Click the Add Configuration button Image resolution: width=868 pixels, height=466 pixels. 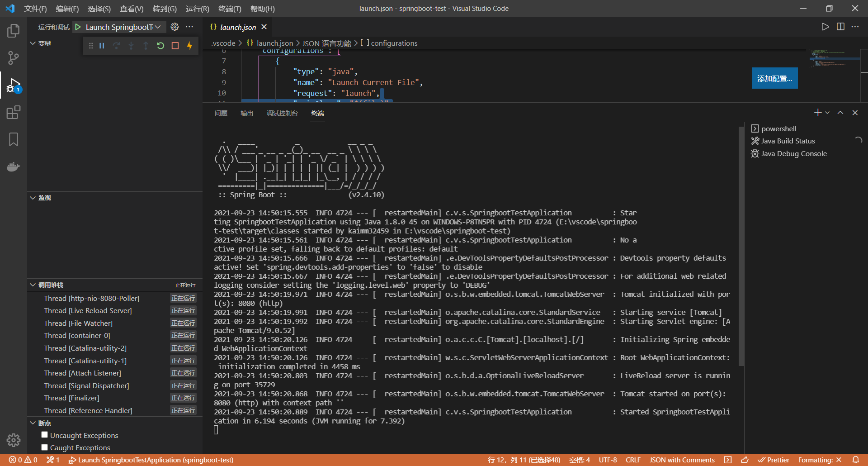(774, 78)
